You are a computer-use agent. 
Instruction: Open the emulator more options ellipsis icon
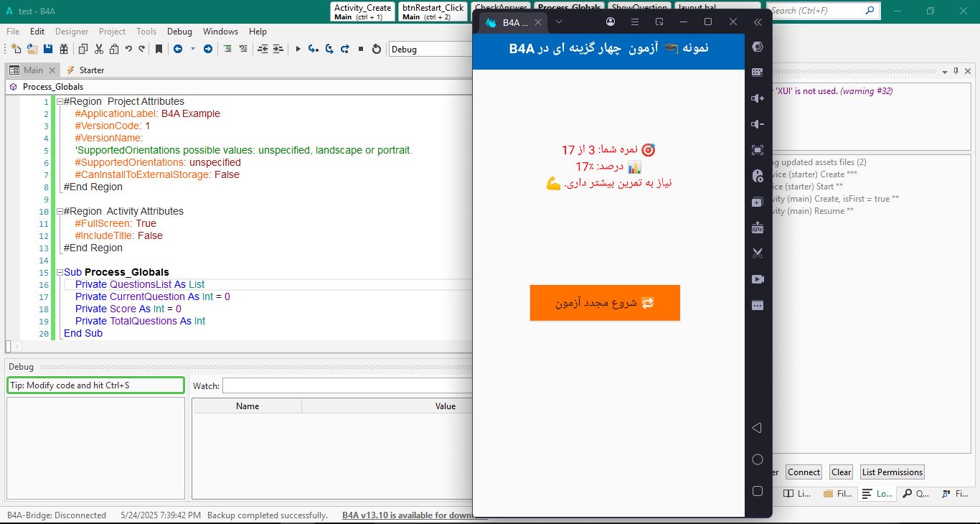pyautogui.click(x=757, y=305)
